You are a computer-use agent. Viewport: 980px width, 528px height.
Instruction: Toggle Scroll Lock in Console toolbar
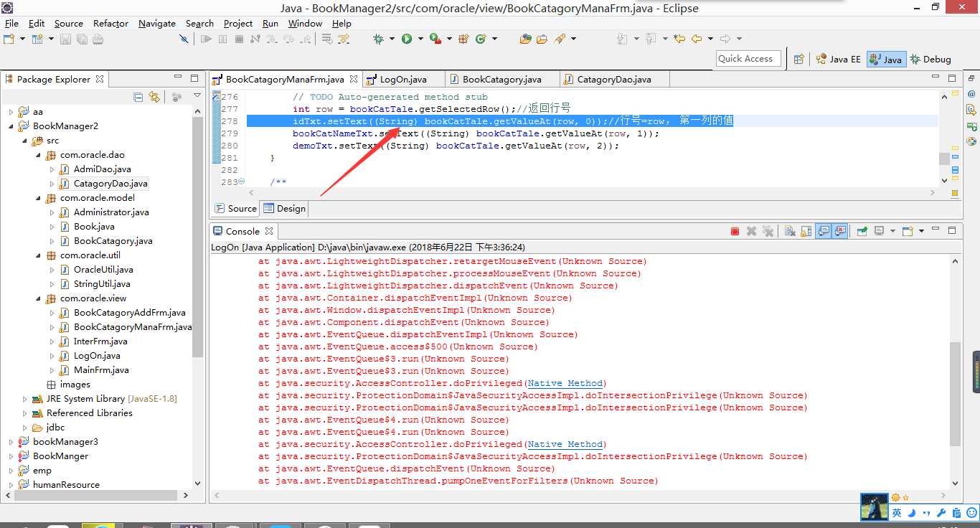coord(806,231)
